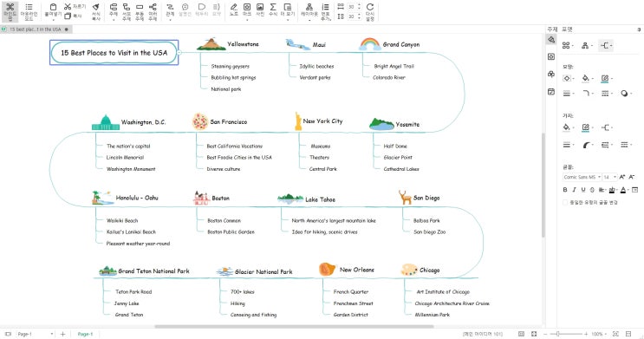Click the zoom out minus button
This screenshot has width=644, height=339.
tap(545, 334)
